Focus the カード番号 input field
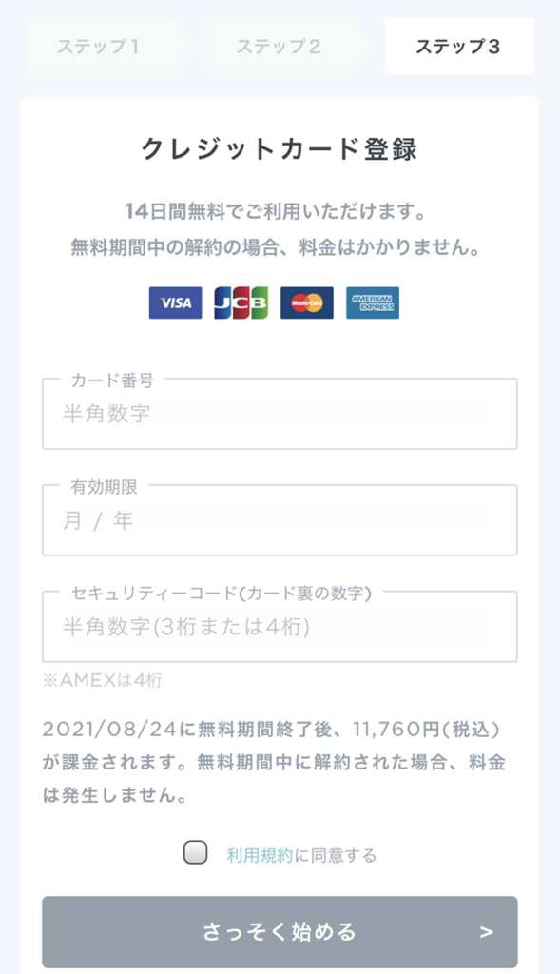Image resolution: width=560 pixels, height=974 pixels. coord(280,414)
